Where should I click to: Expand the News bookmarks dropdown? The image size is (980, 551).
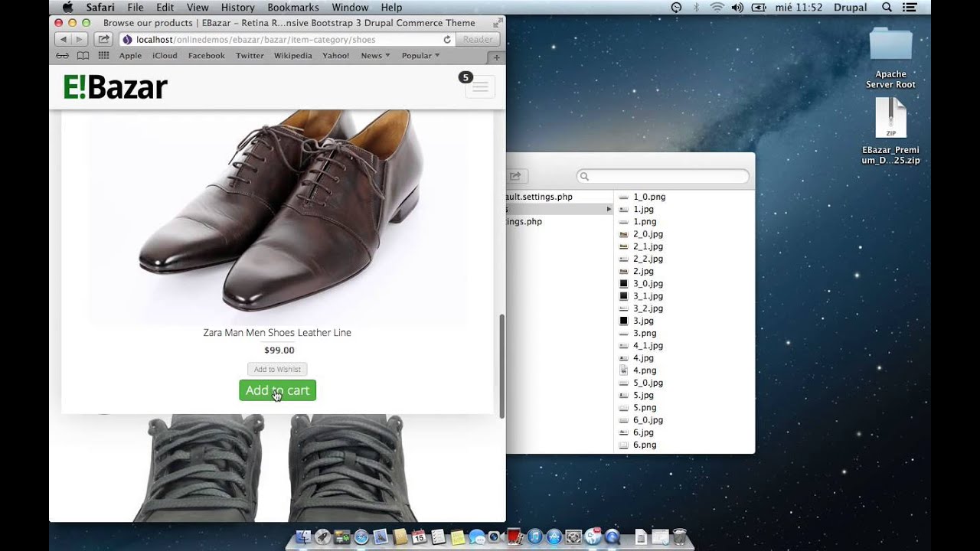coord(375,56)
